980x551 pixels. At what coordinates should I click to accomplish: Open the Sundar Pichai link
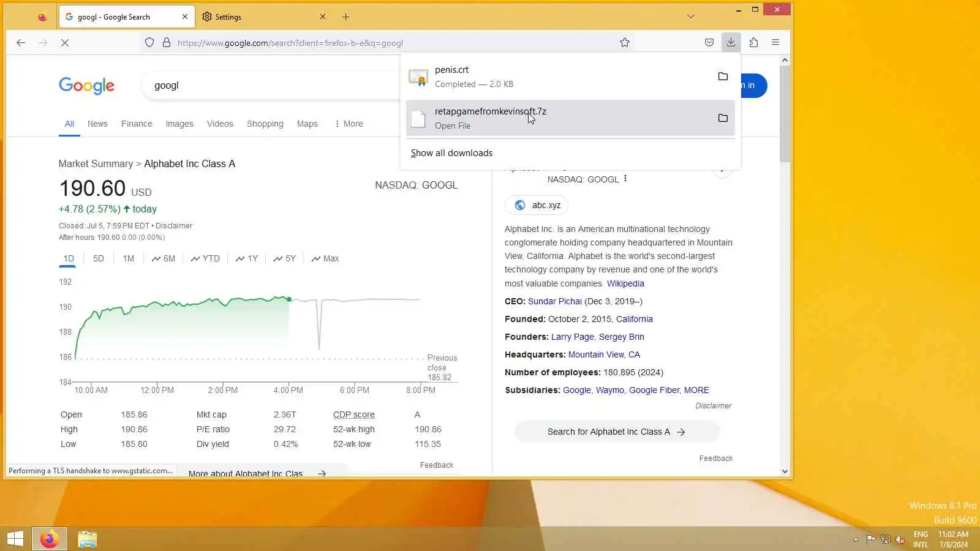(555, 301)
